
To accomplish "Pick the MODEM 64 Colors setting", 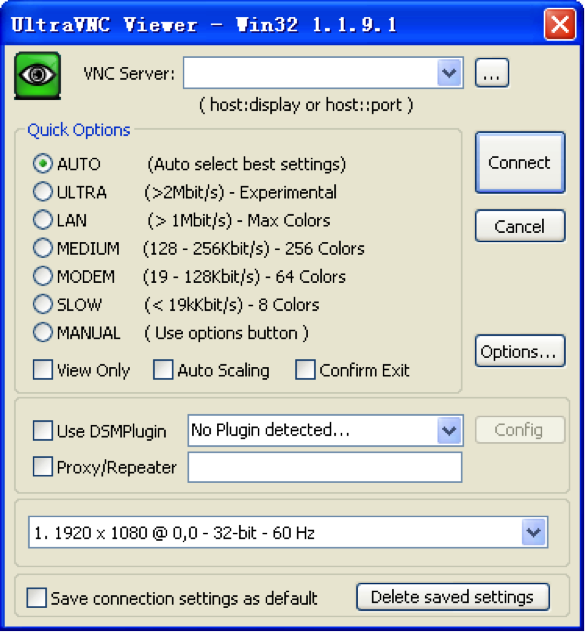I will [x=43, y=276].
